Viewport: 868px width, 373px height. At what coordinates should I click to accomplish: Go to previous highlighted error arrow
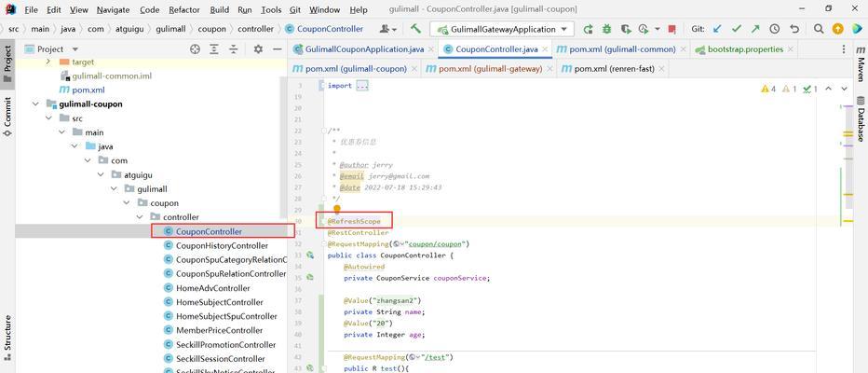pyautogui.click(x=829, y=89)
